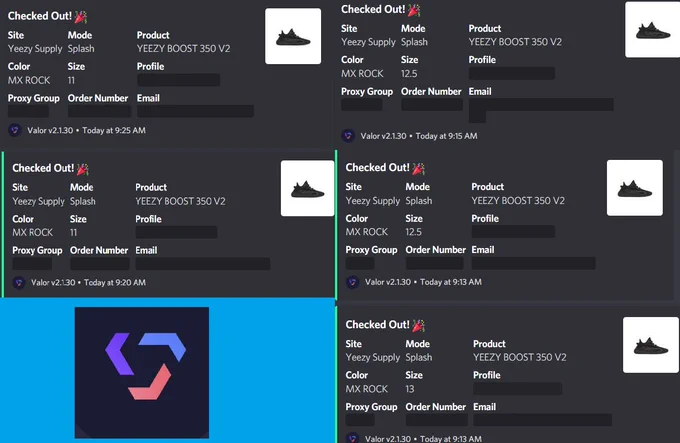Click 'Checked Out!' title in the size 13 card
Image resolution: width=680 pixels, height=443 pixels.
(378, 325)
